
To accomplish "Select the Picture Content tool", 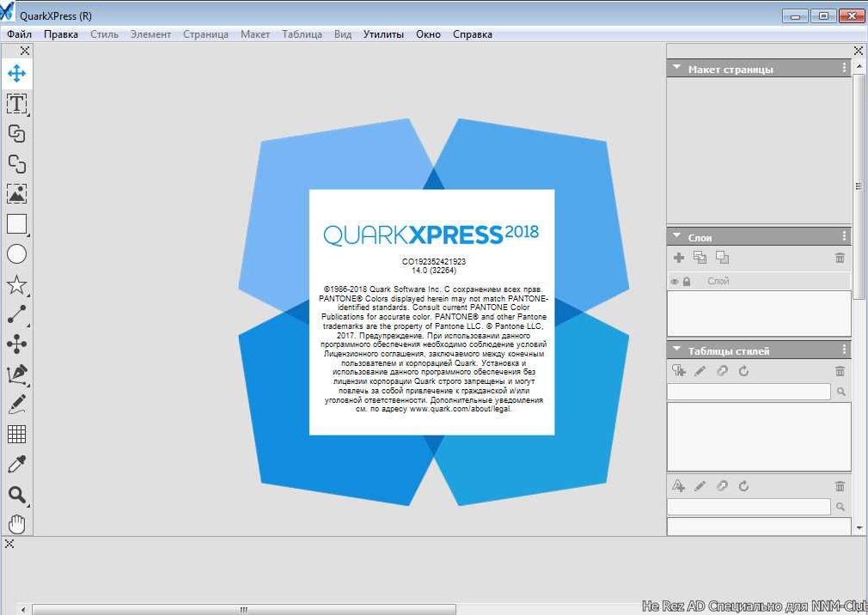I will [x=16, y=193].
